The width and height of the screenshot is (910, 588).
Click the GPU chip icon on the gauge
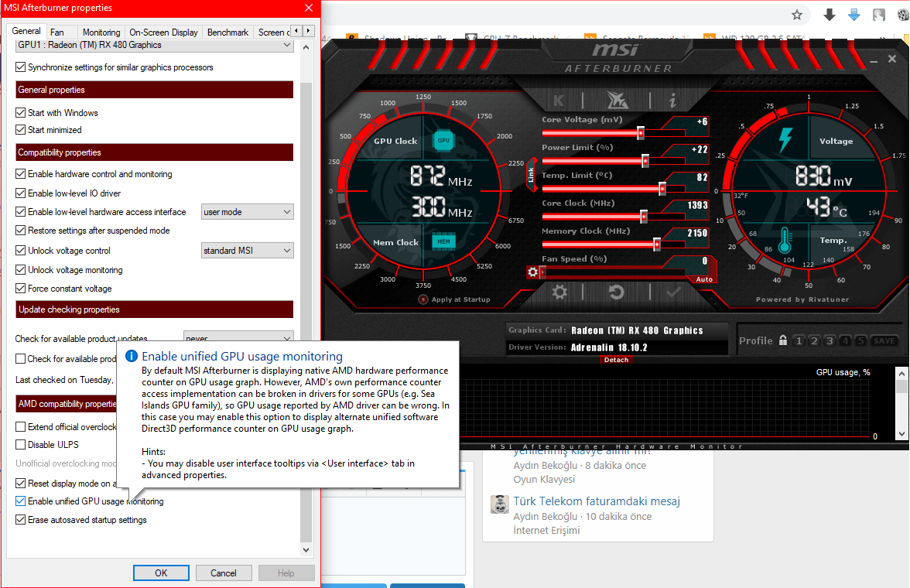point(443,141)
